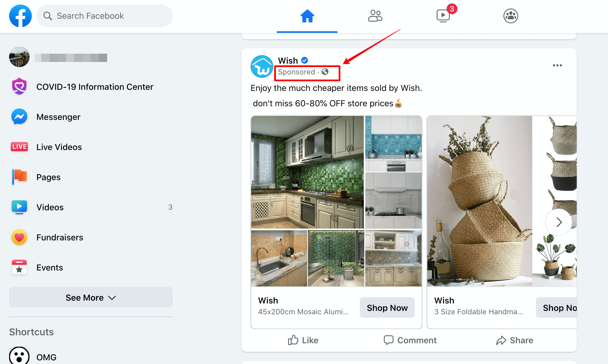The image size is (608, 364).
Task: Click the Friends/People icon
Action: [374, 16]
